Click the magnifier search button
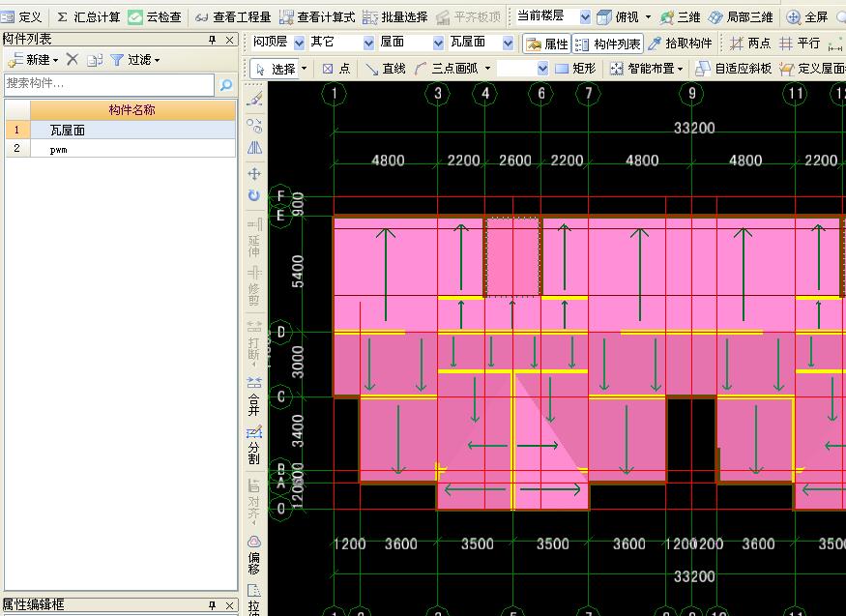 (226, 84)
